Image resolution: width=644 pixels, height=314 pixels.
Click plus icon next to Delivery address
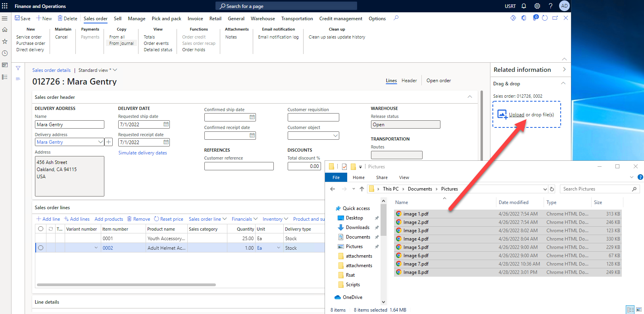click(x=108, y=142)
